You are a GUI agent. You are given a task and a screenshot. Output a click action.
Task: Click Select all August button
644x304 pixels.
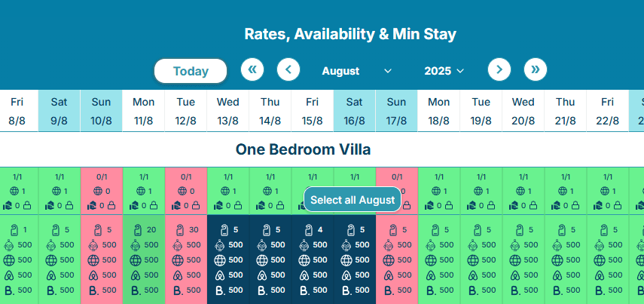click(353, 200)
